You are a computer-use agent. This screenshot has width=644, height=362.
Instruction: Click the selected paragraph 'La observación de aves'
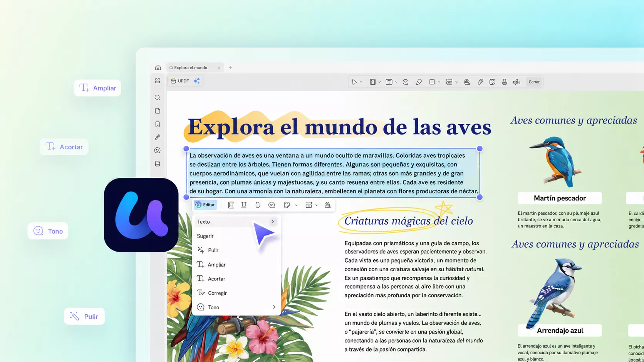click(334, 173)
